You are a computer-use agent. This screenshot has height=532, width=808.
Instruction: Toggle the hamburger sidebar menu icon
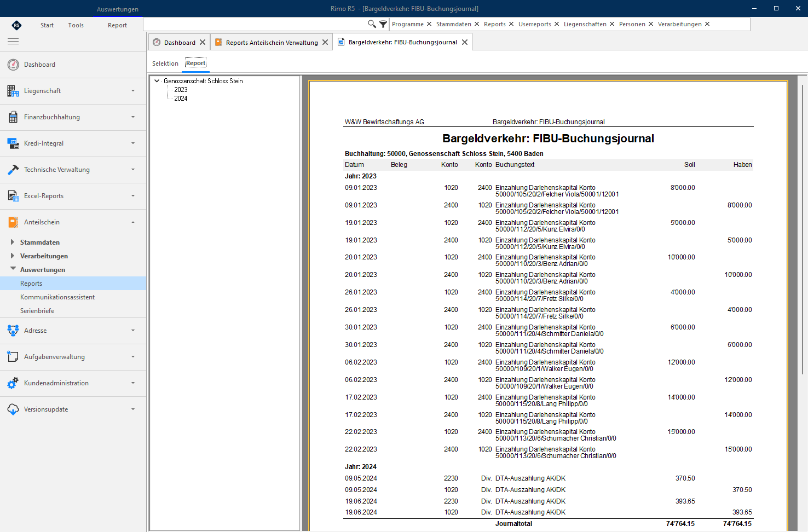pos(13,42)
